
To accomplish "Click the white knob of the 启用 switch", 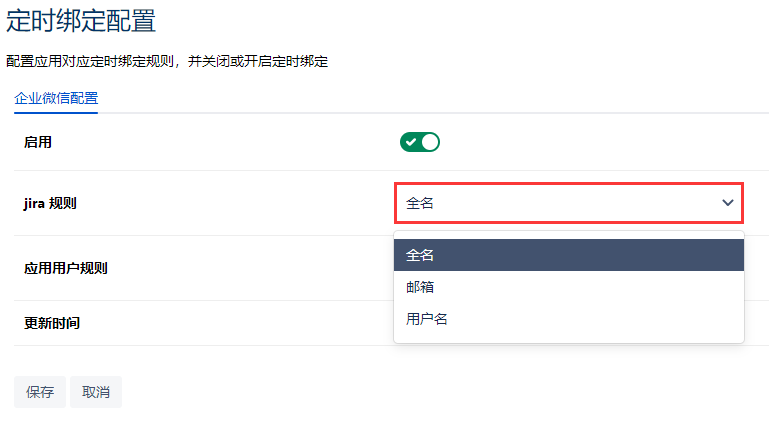I will click(430, 142).
